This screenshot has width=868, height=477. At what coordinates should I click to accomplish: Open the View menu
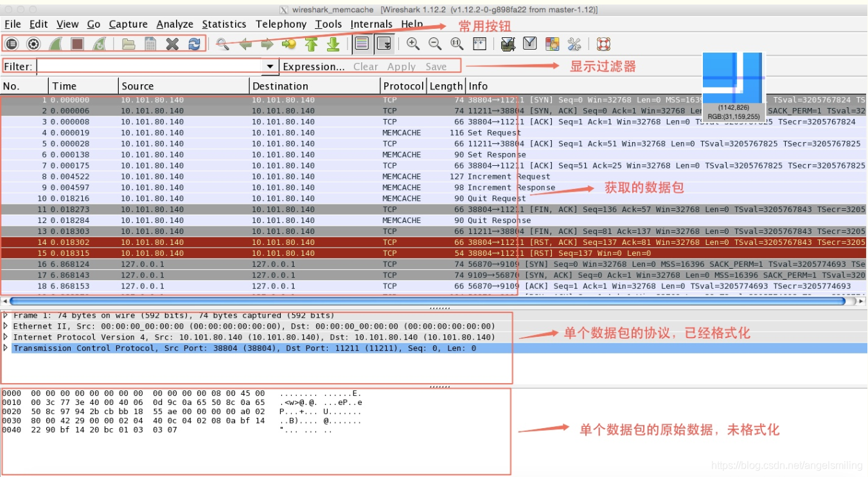click(67, 24)
